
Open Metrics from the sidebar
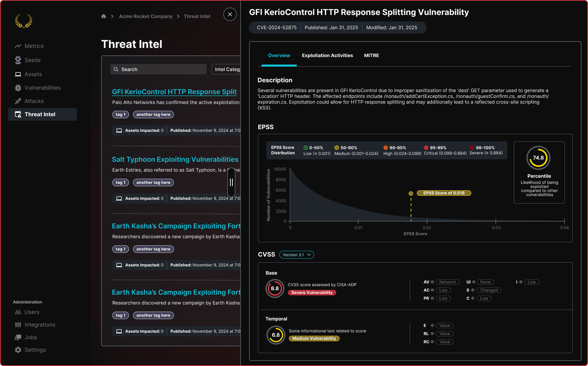(34, 46)
